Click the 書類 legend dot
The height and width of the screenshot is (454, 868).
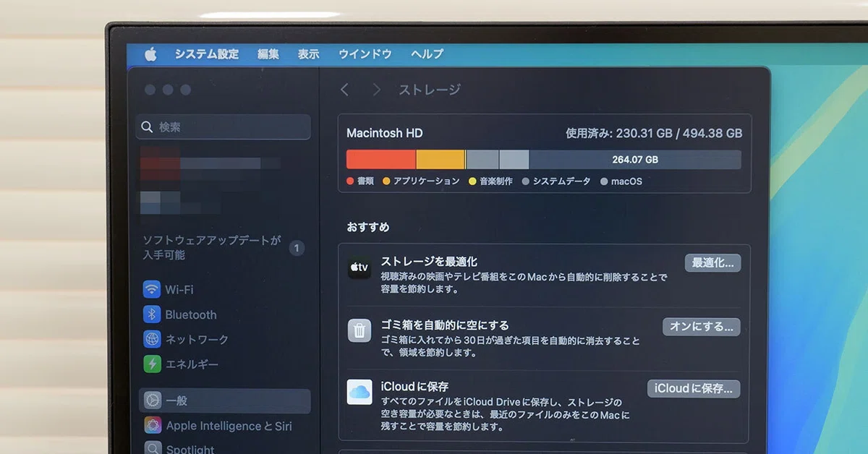tap(350, 181)
